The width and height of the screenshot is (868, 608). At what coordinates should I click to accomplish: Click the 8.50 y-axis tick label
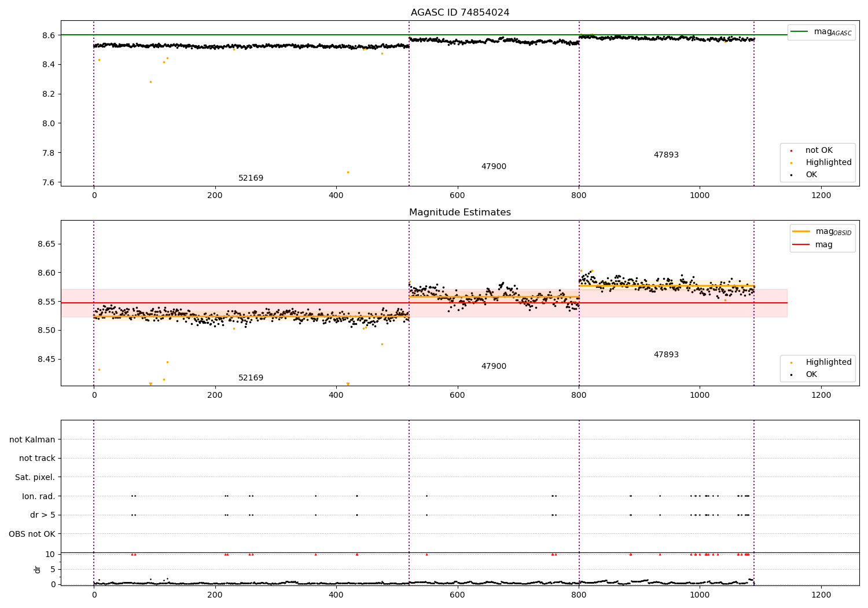46,331
